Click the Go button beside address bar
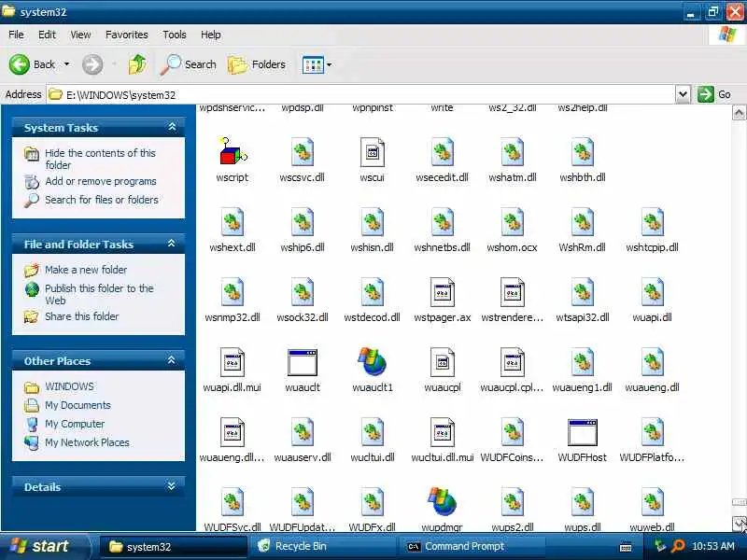 714,94
